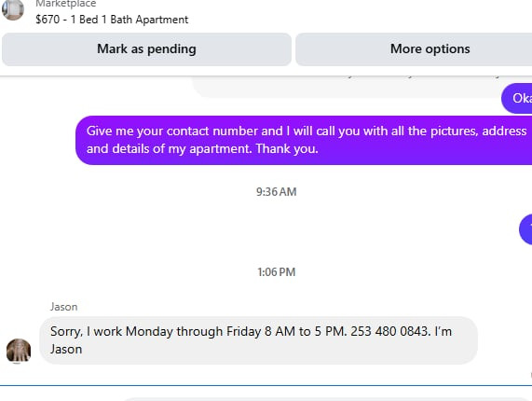The width and height of the screenshot is (532, 401).
Task: Click the Mark as pending button
Action: (146, 49)
